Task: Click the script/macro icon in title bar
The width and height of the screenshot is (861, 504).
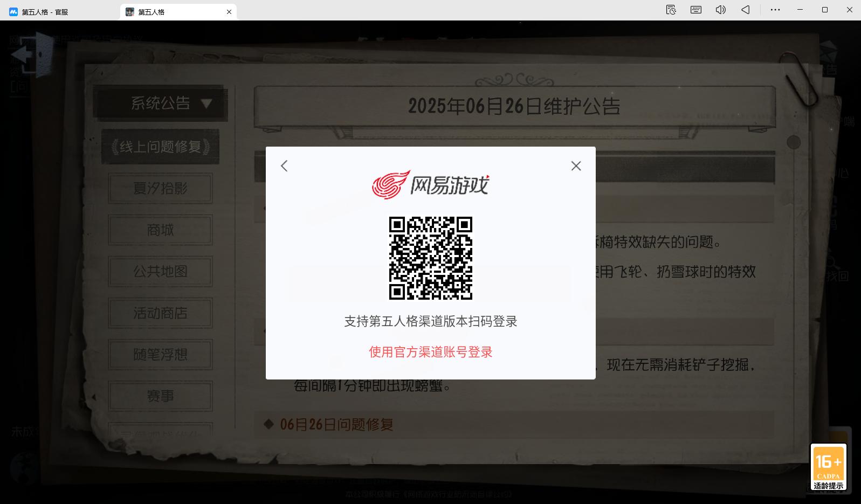Action: pos(671,10)
